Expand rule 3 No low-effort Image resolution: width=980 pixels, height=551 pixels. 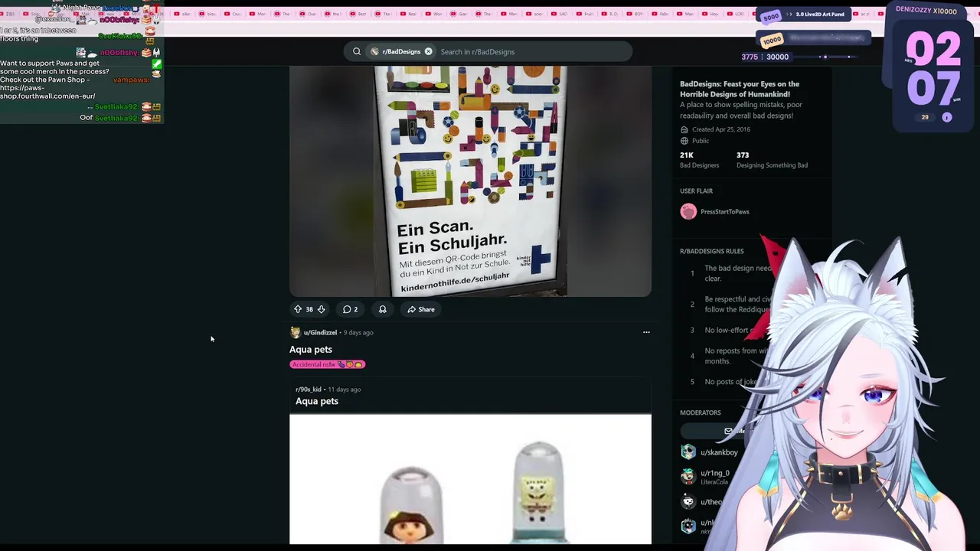[727, 330]
